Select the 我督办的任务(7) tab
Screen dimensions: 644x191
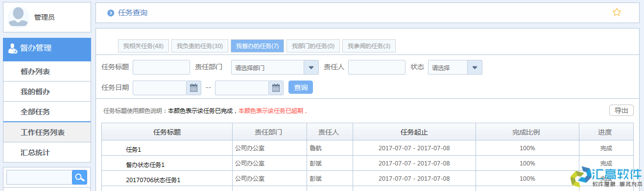click(x=257, y=46)
